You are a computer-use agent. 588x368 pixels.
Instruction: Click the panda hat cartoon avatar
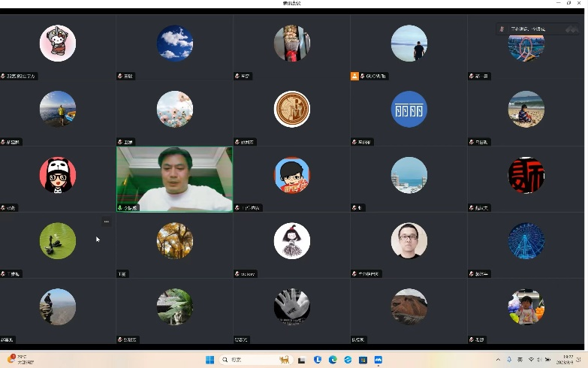[x=58, y=175]
